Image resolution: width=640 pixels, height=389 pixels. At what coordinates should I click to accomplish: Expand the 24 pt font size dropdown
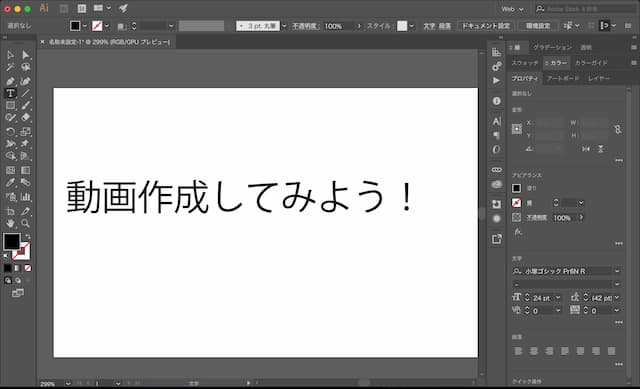click(558, 298)
